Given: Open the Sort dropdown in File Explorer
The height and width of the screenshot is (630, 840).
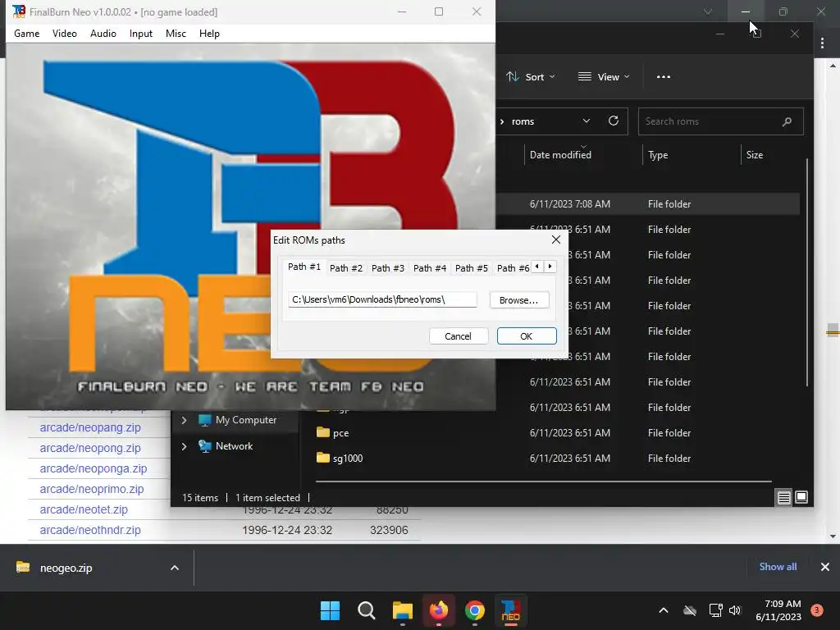Looking at the screenshot, I should click(531, 76).
